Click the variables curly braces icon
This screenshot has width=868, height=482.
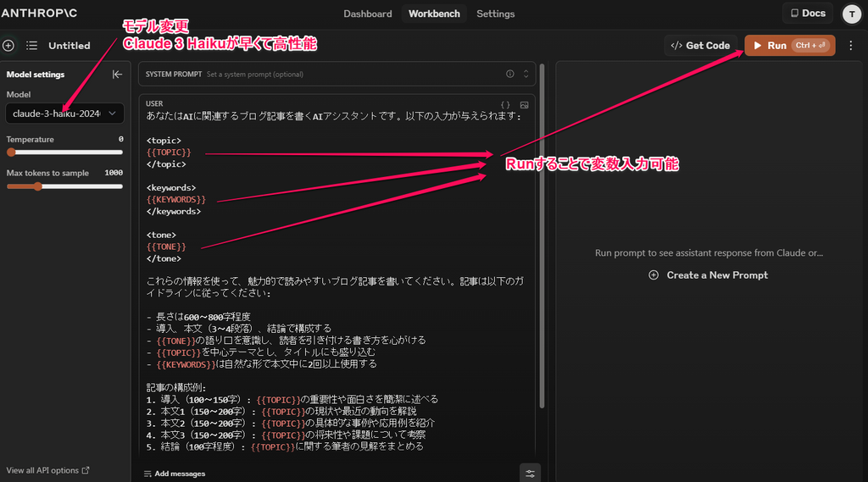click(x=505, y=104)
